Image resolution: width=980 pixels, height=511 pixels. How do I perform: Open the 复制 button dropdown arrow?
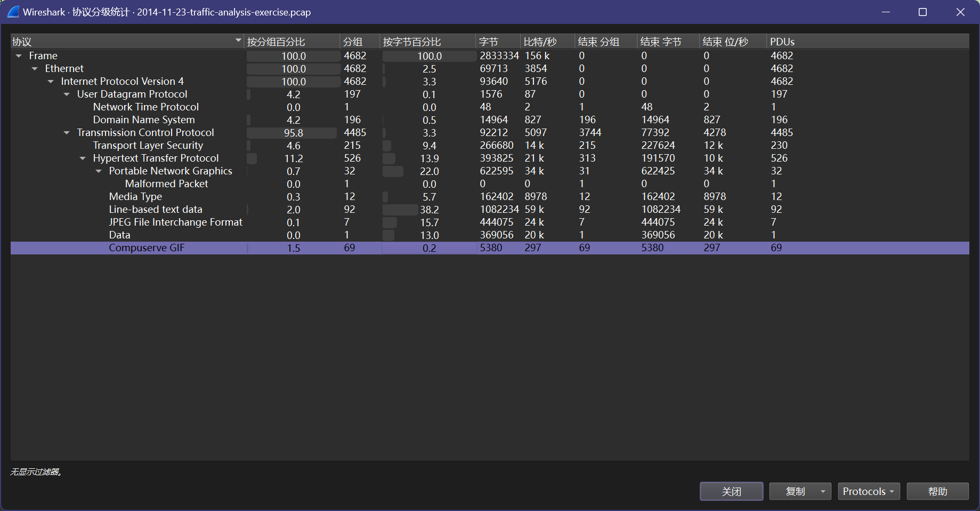click(x=823, y=491)
